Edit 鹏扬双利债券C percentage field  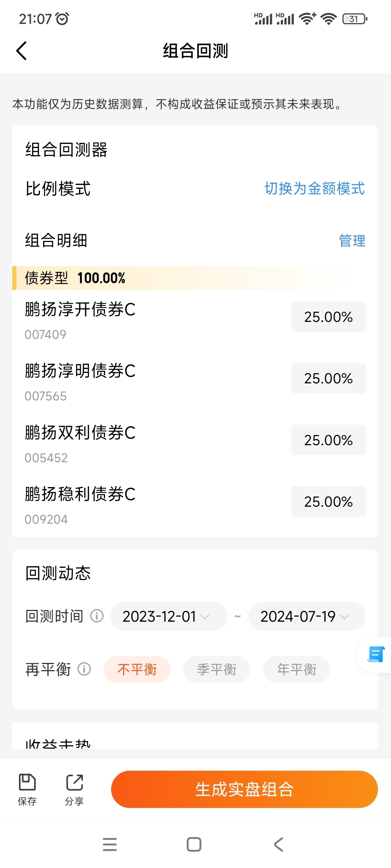pos(328,440)
